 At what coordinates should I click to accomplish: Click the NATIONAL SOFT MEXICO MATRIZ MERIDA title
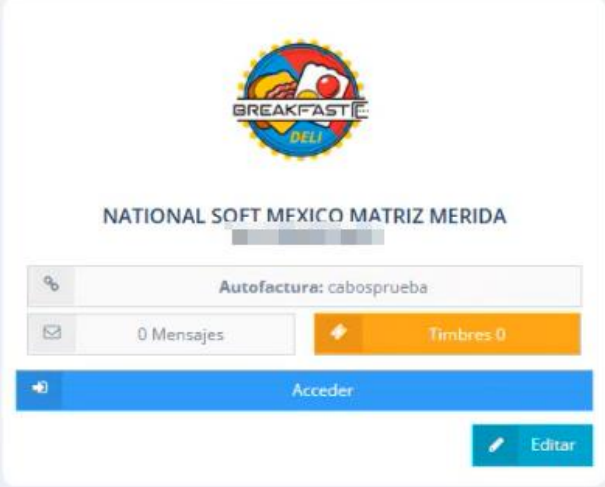coord(304,216)
